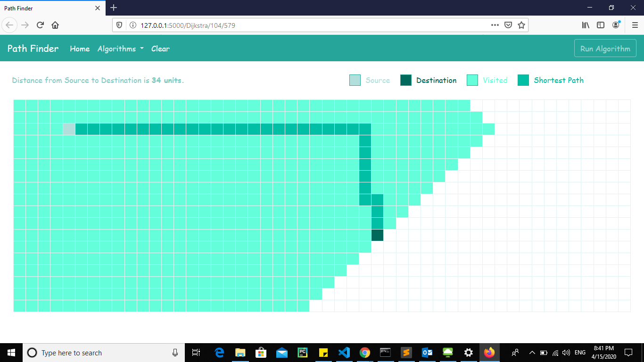Expand the Algorithms dropdown menu

(121, 49)
